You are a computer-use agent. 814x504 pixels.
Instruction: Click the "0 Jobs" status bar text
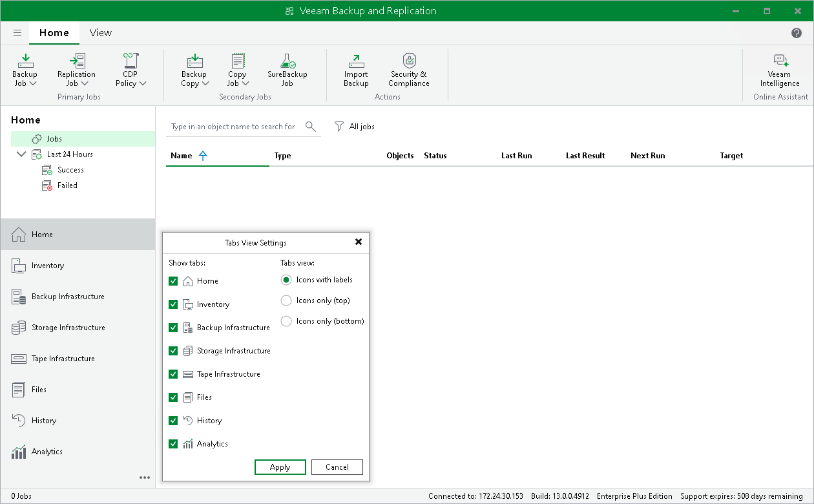coord(21,496)
